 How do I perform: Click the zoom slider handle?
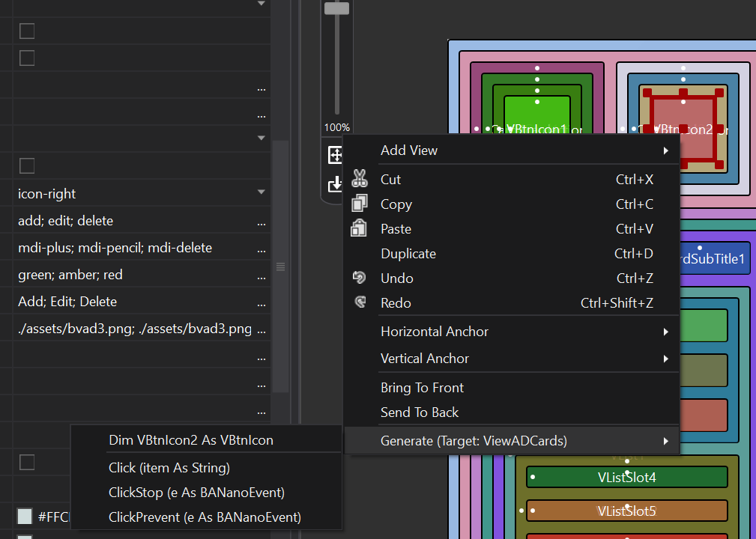pyautogui.click(x=336, y=8)
